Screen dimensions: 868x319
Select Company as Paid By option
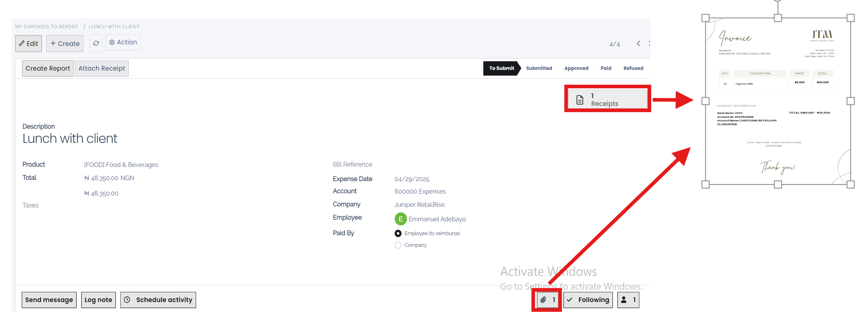click(x=398, y=245)
